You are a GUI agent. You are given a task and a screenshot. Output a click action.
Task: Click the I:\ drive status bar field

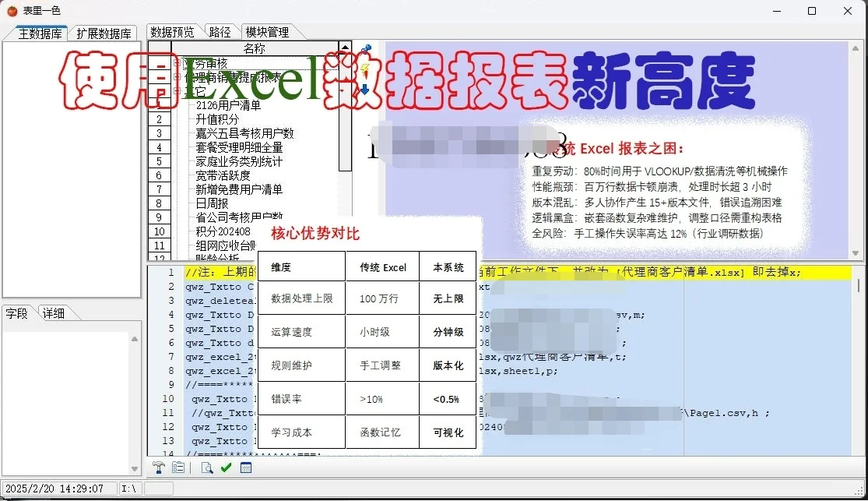[129, 489]
